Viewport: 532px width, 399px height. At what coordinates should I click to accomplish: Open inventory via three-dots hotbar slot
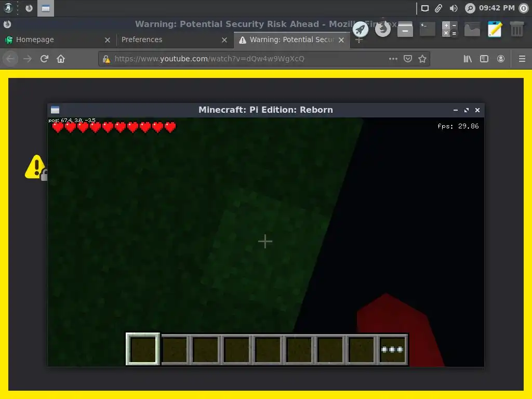coord(393,350)
